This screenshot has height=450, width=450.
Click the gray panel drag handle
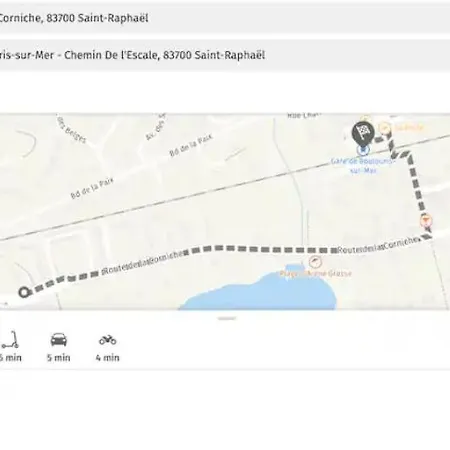point(227,319)
